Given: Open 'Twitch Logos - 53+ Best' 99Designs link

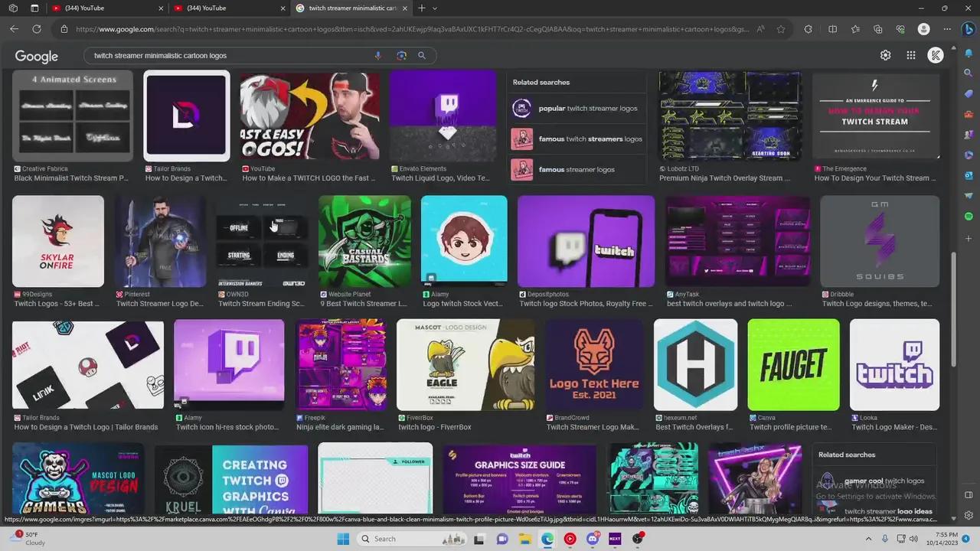Looking at the screenshot, I should 57,304.
